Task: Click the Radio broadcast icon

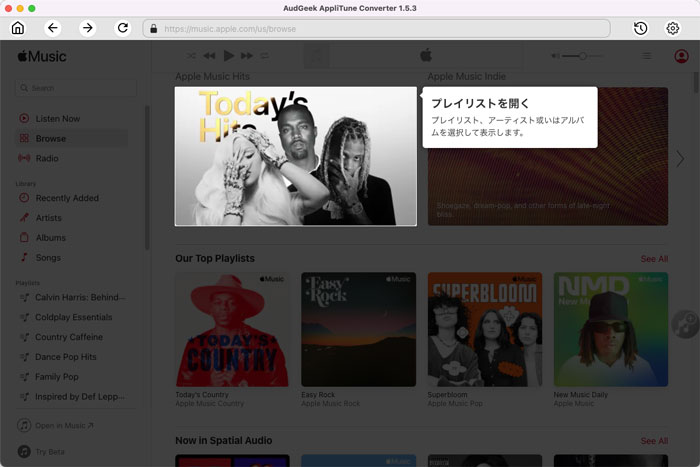Action: click(24, 158)
